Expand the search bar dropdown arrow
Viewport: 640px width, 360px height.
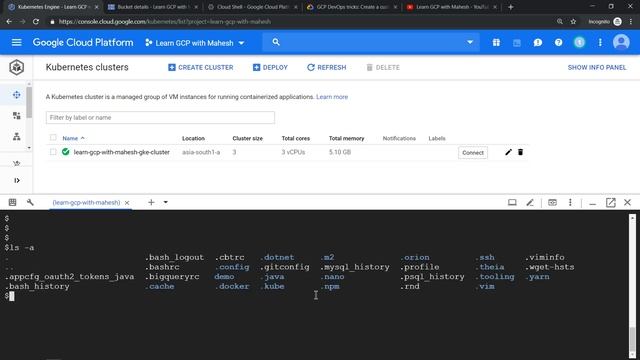coord(470,42)
